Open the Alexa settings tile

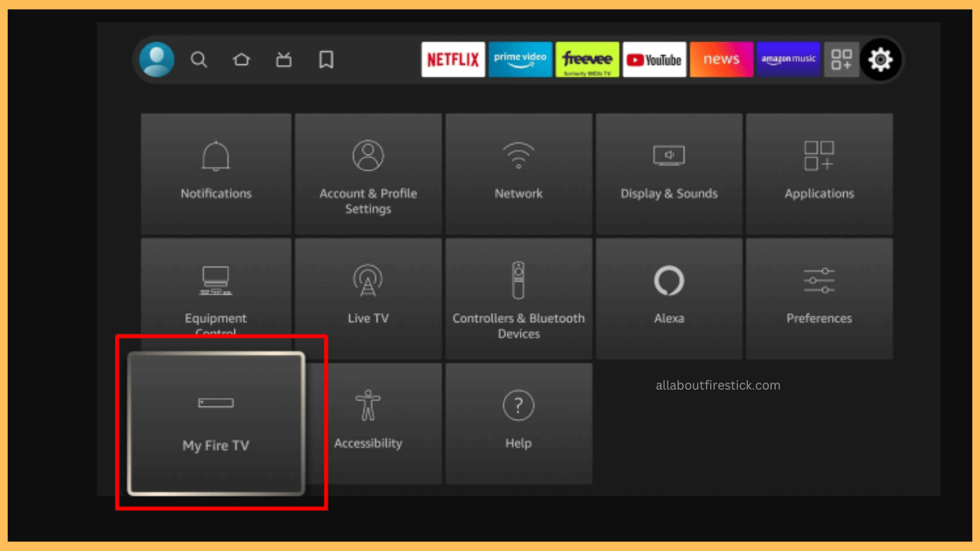(x=668, y=297)
